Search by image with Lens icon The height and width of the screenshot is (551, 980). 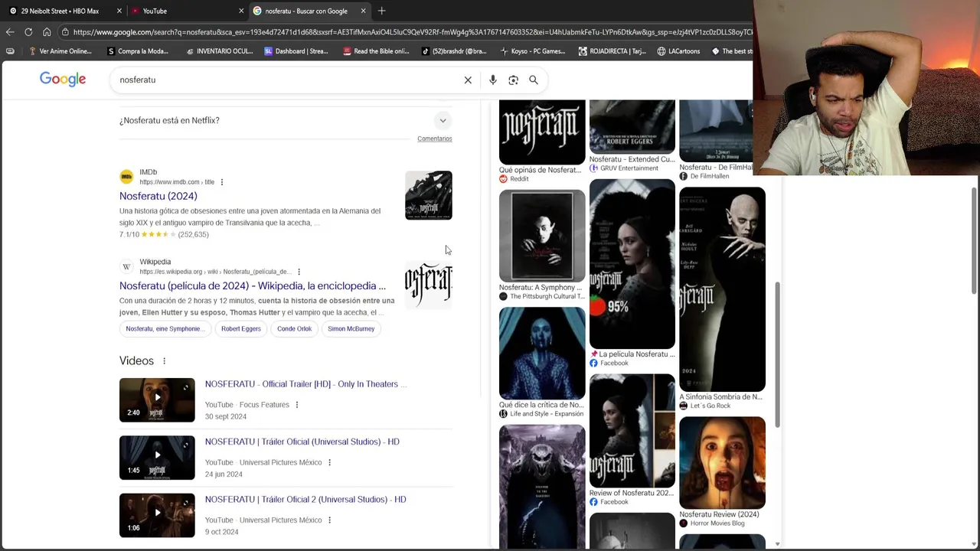coord(513,80)
